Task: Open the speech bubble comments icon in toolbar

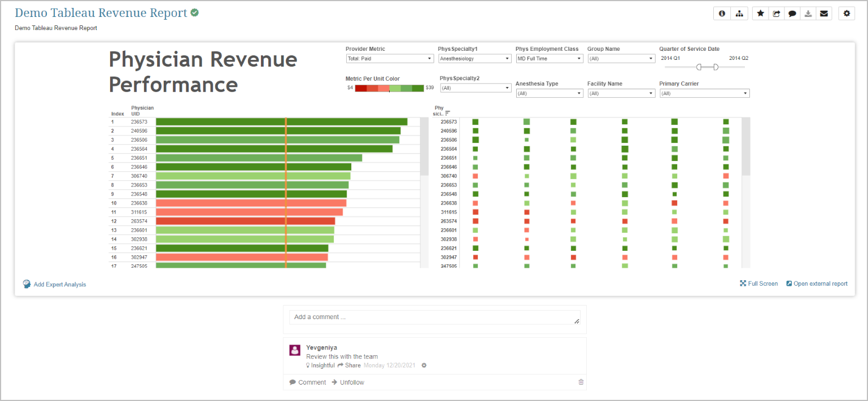Action: (792, 14)
